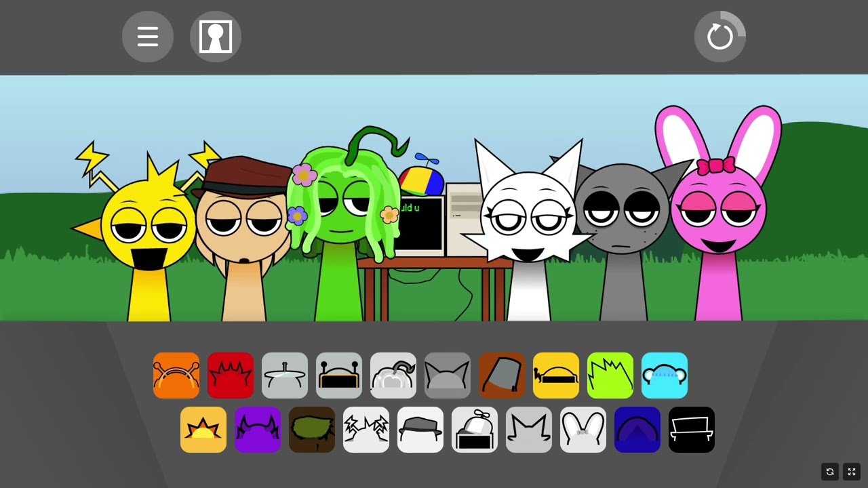Screen dimensions: 868x488
Task: Pick the white bunny ears icon
Action: (x=583, y=430)
